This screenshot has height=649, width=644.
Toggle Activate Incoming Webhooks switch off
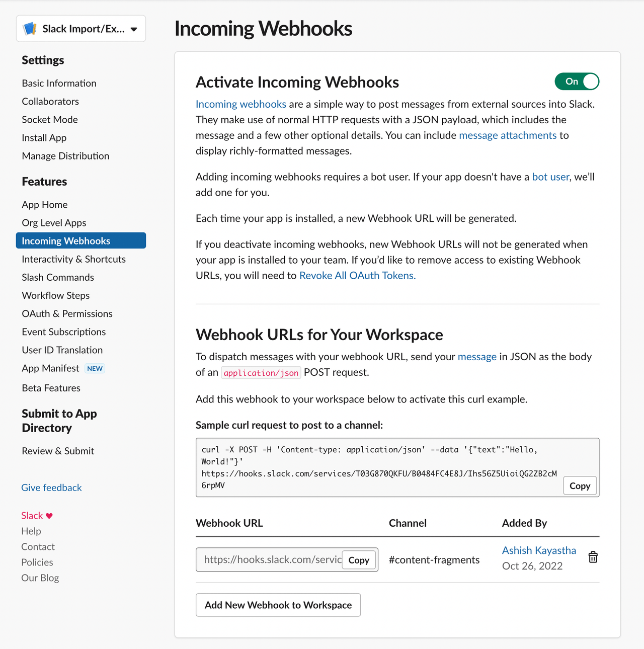point(577,82)
